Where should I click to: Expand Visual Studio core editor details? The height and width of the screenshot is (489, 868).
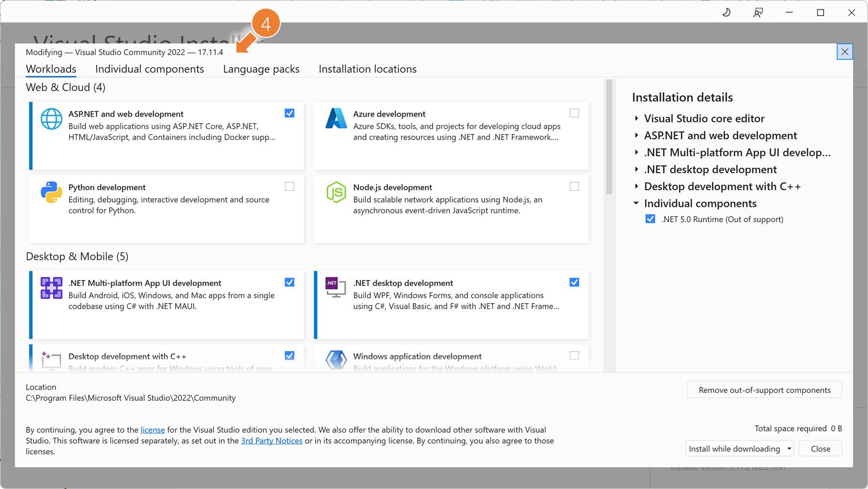tap(636, 119)
